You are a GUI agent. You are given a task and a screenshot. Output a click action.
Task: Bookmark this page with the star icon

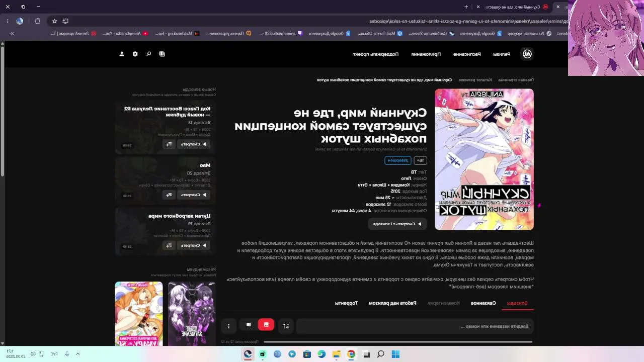coord(54,21)
